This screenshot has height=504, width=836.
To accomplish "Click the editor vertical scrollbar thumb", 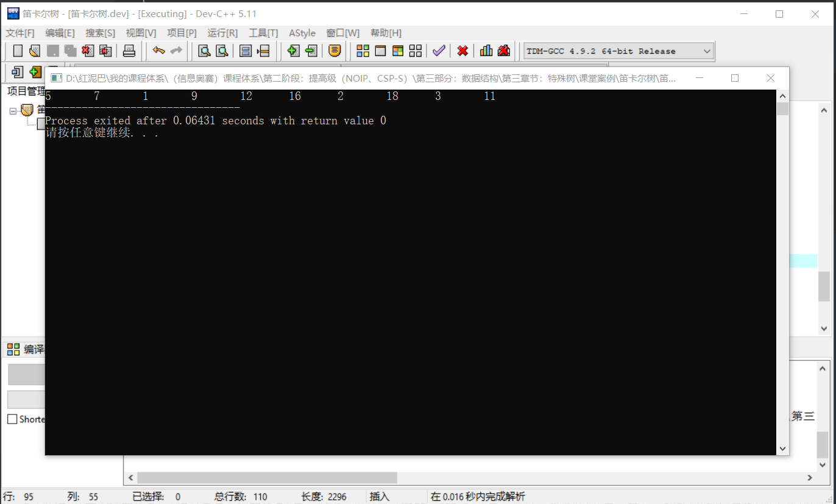I will [x=823, y=286].
